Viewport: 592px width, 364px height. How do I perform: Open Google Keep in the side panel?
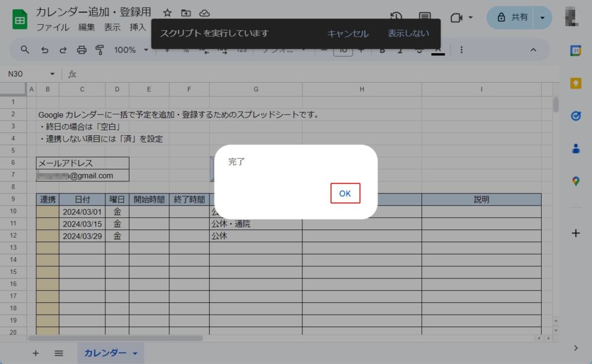[575, 83]
